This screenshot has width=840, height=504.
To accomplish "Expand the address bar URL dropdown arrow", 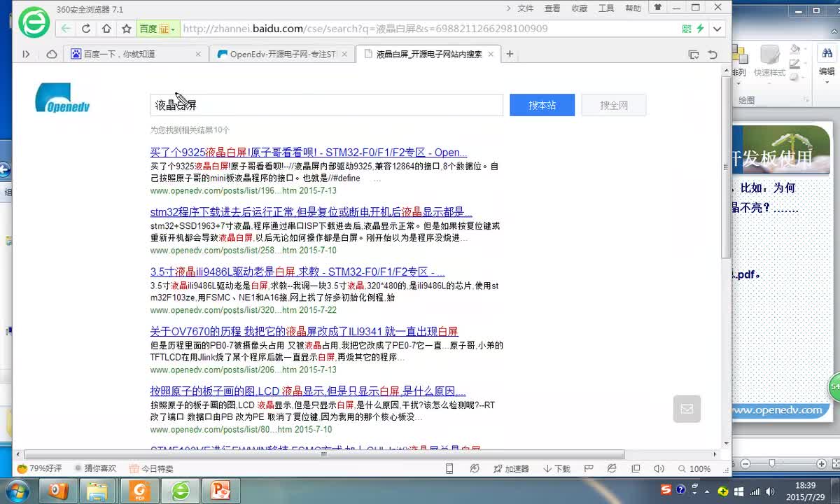I will (x=717, y=29).
